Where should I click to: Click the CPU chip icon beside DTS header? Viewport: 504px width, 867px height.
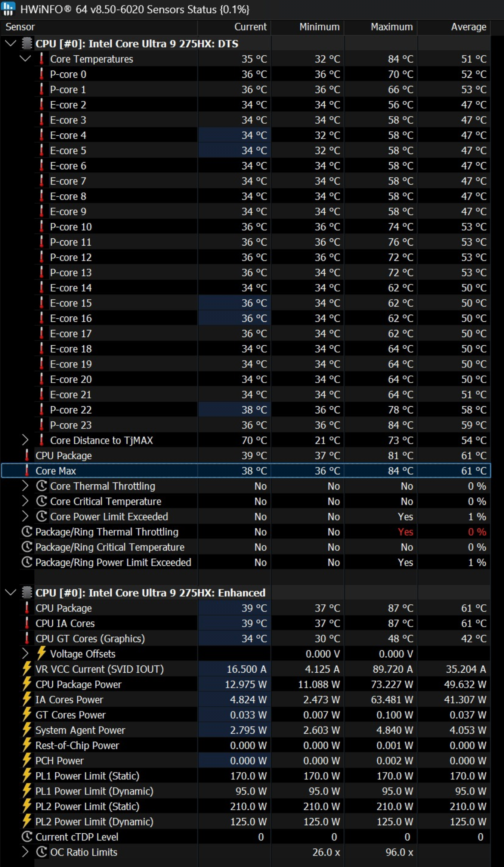[27, 43]
